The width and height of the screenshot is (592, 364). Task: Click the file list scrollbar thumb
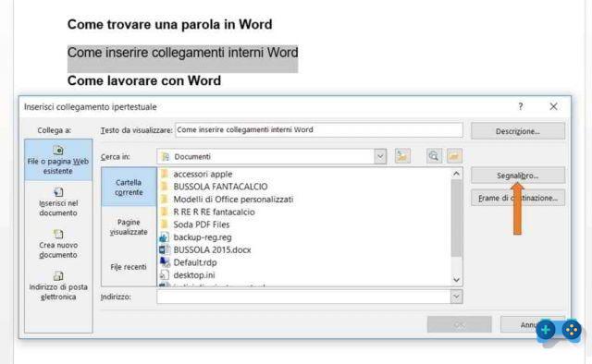pos(456,218)
